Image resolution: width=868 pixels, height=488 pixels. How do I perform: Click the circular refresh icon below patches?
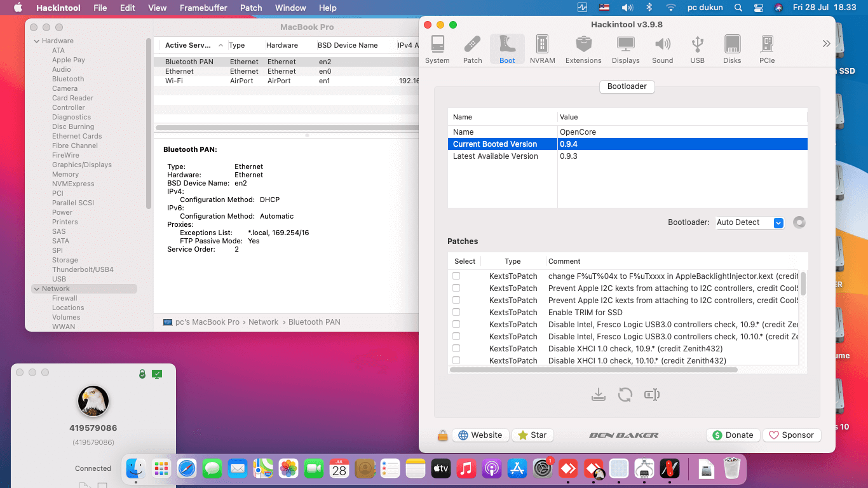click(x=625, y=395)
